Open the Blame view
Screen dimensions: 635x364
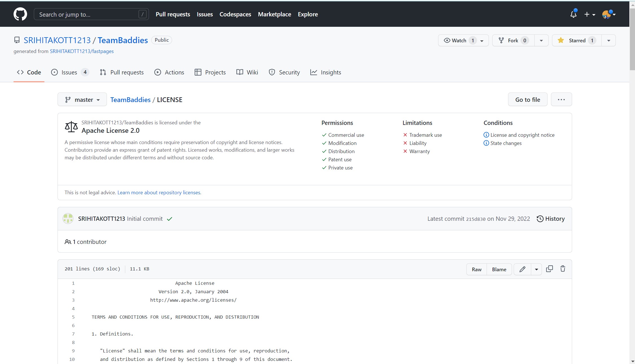499,269
